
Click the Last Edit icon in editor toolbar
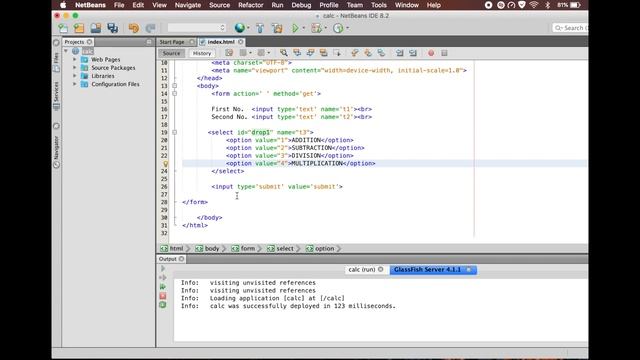click(229, 53)
